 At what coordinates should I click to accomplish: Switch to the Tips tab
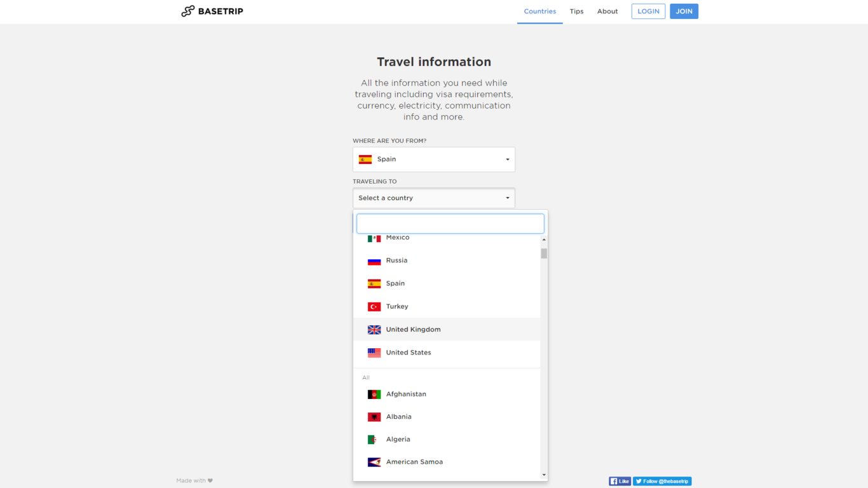pyautogui.click(x=576, y=11)
